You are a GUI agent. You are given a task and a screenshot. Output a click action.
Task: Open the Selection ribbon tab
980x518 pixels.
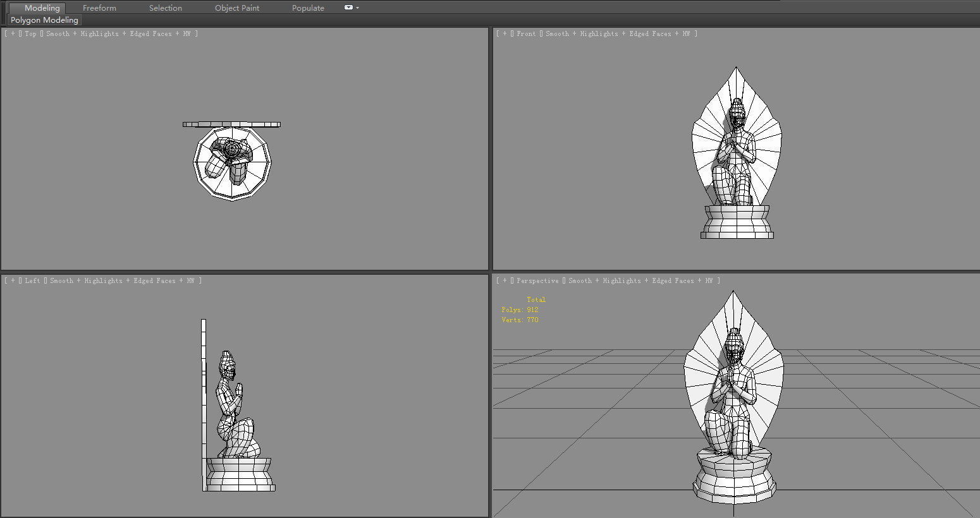[x=165, y=8]
